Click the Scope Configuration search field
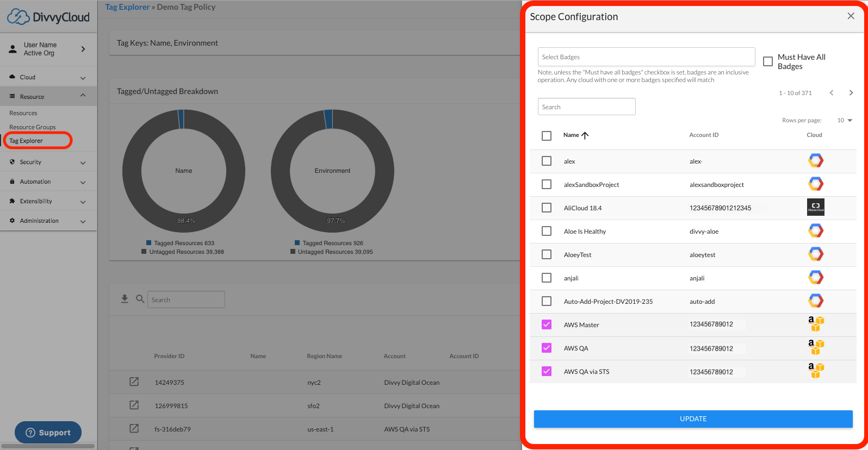Viewport: 868px width, 450px height. pos(586,107)
